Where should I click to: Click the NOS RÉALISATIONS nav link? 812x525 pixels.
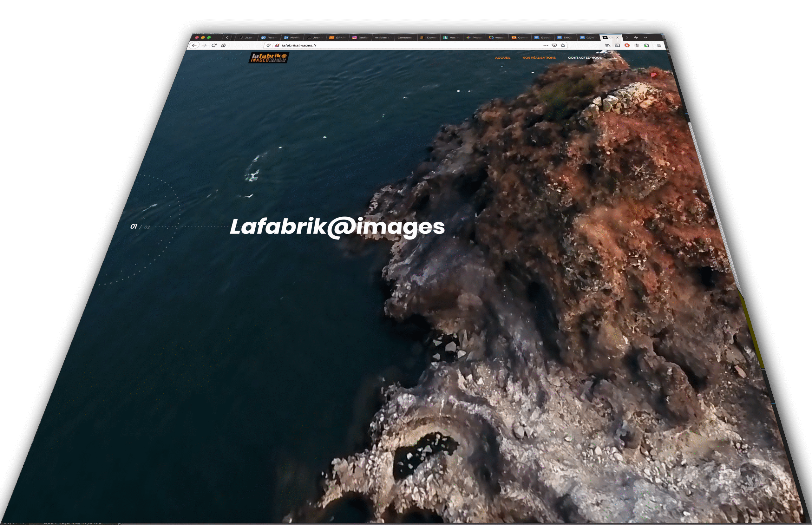539,58
